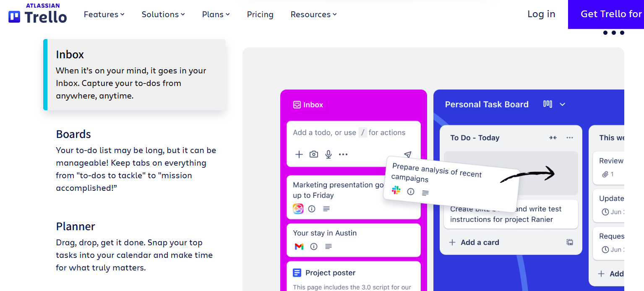Click the plus icon under the todo input
This screenshot has height=291, width=644.
(x=299, y=154)
